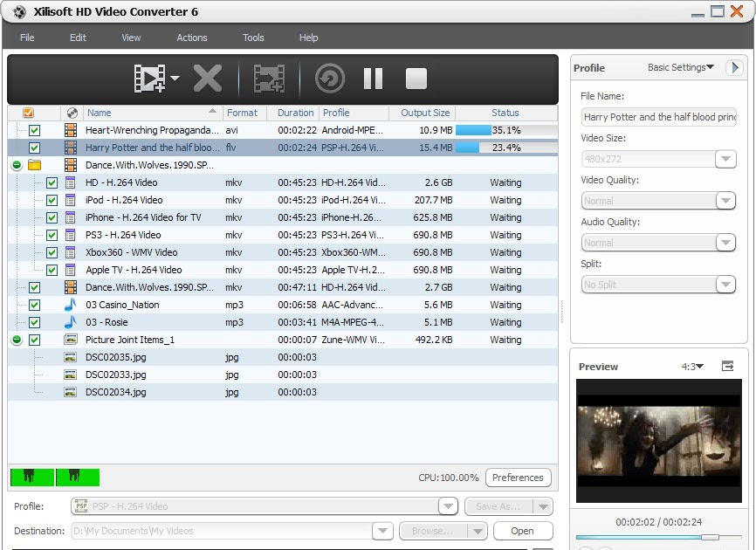756x550 pixels.
Task: Click the File Name input field
Action: coord(658,117)
